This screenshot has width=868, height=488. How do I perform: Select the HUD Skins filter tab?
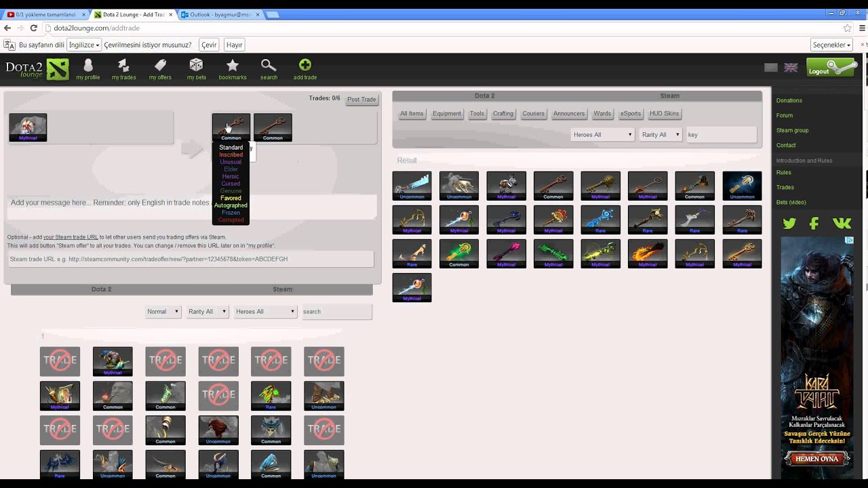(665, 114)
